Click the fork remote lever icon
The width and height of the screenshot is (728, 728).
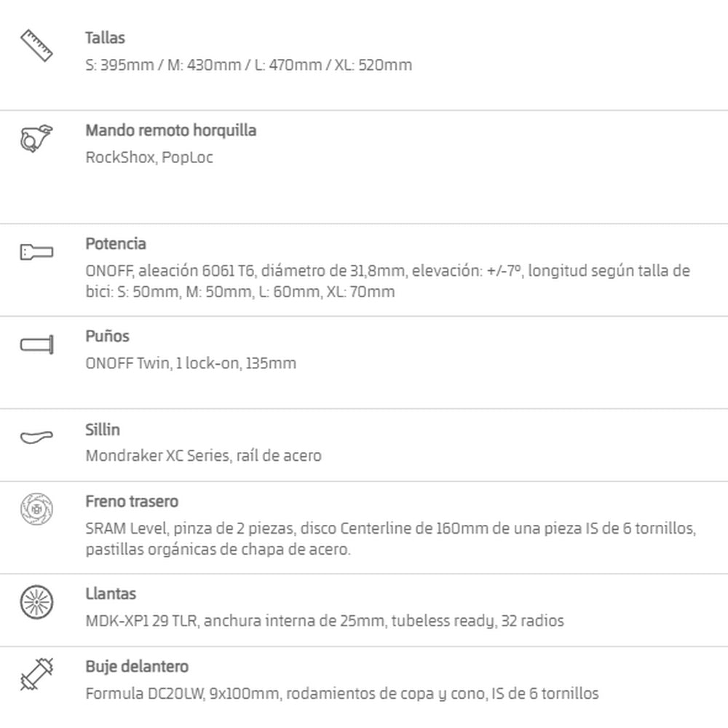coord(36,138)
